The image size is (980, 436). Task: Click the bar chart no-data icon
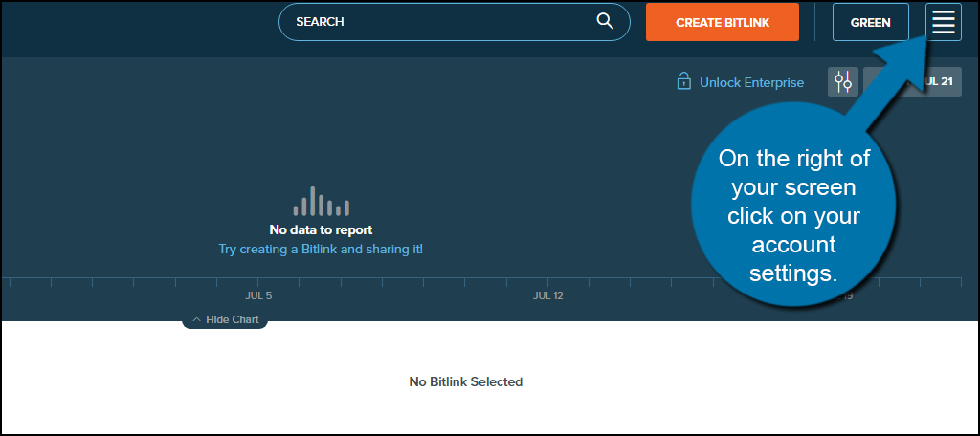pyautogui.click(x=321, y=201)
